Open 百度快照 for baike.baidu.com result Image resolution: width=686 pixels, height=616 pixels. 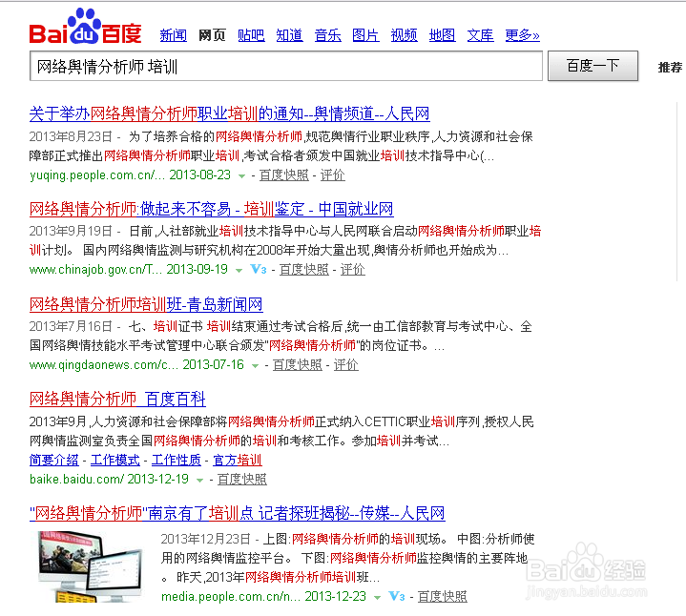click(x=242, y=479)
